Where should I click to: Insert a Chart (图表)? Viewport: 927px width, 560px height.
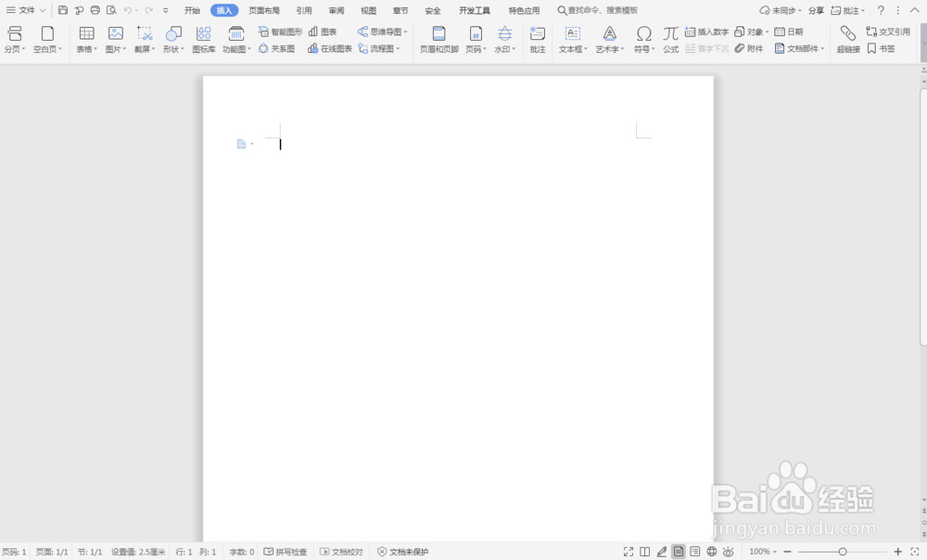323,32
